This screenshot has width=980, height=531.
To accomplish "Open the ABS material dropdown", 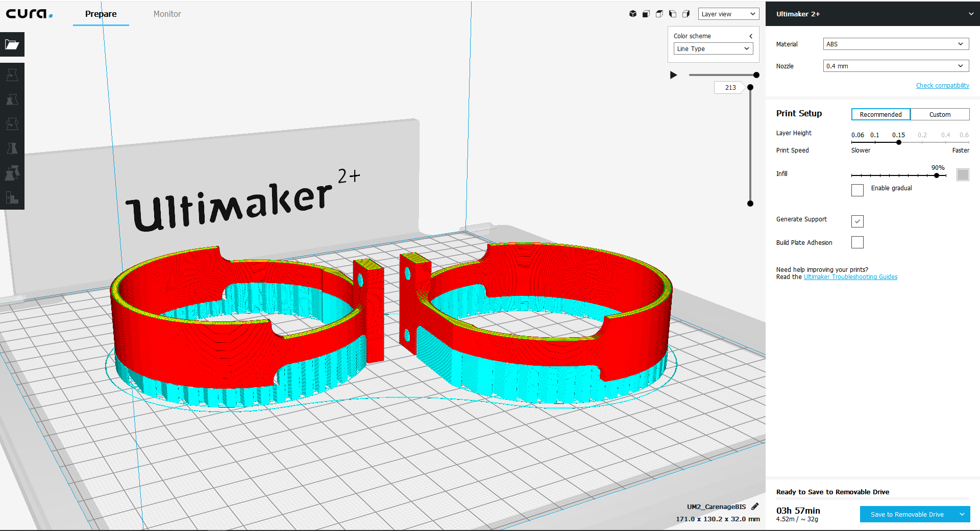I will tap(896, 44).
